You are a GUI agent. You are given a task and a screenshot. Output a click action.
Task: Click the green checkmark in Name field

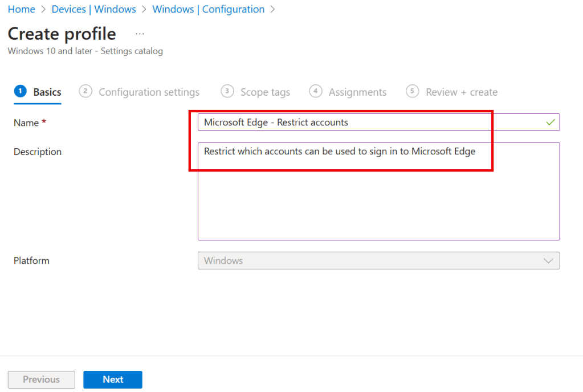pyautogui.click(x=550, y=122)
